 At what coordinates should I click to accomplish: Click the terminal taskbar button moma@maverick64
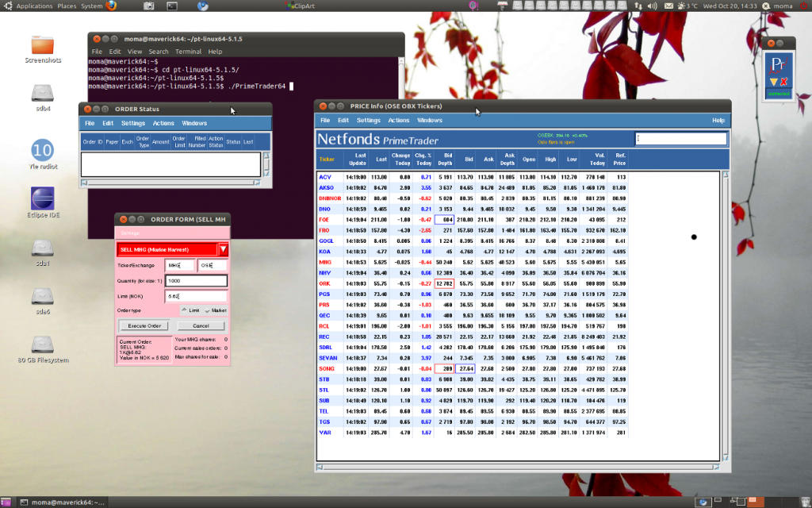click(x=62, y=502)
